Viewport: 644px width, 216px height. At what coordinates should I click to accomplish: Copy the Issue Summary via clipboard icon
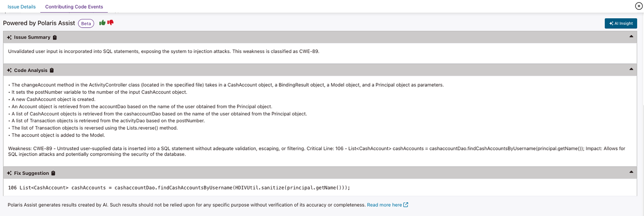coord(55,37)
